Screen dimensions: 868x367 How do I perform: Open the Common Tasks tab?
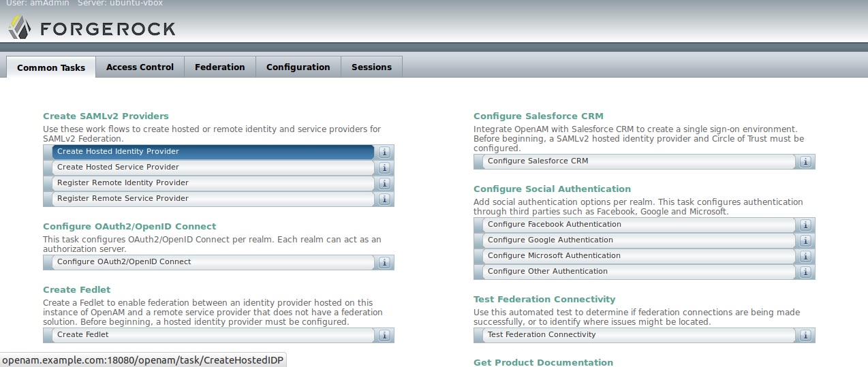tap(51, 67)
